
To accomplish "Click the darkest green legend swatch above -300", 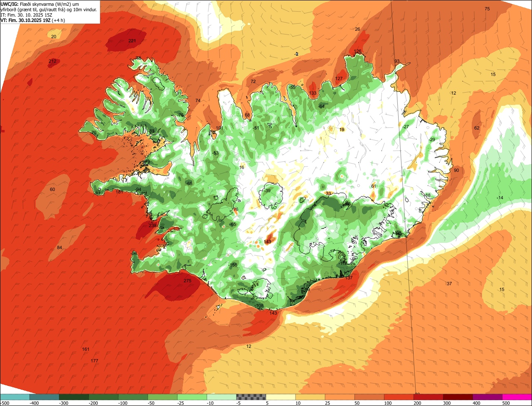I will pyautogui.click(x=74, y=397).
